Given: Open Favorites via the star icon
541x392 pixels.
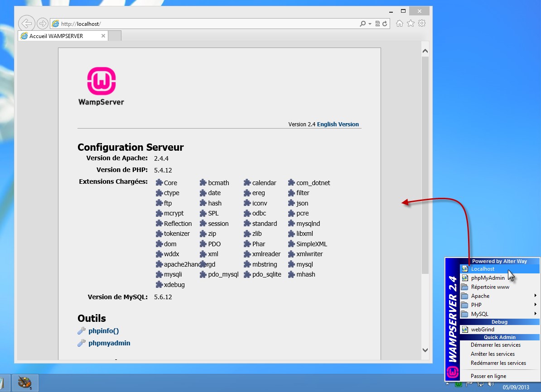Looking at the screenshot, I should tap(411, 24).
